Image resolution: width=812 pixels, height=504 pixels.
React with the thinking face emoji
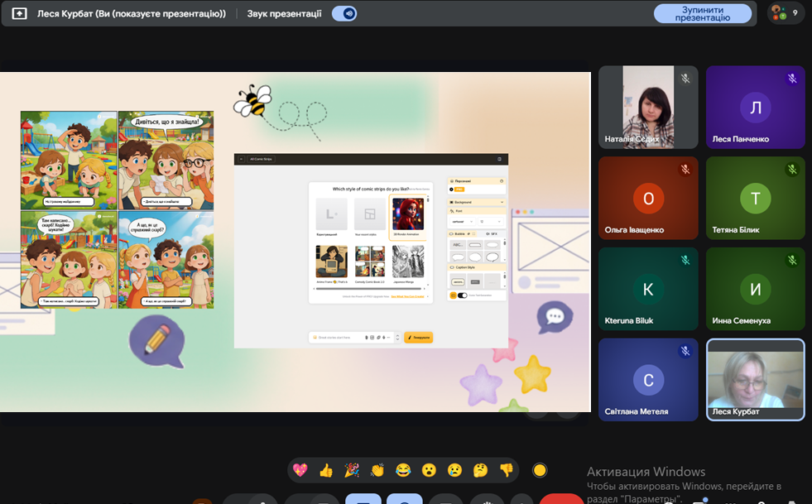480,470
